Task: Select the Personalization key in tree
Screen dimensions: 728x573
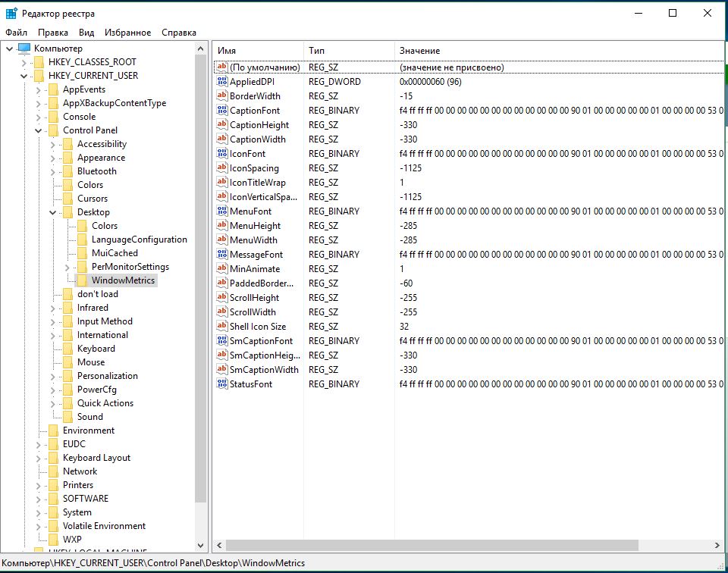Action: [107, 376]
